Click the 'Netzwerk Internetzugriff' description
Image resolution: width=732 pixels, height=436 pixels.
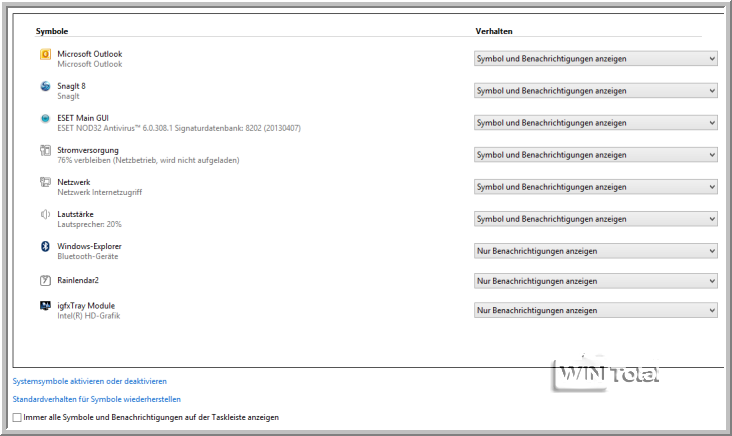99,192
